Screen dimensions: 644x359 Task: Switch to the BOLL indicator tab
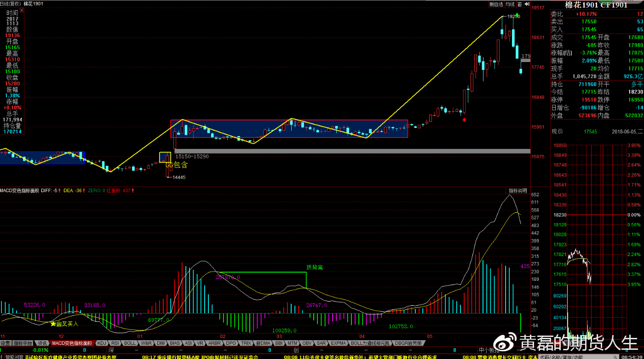(130, 343)
